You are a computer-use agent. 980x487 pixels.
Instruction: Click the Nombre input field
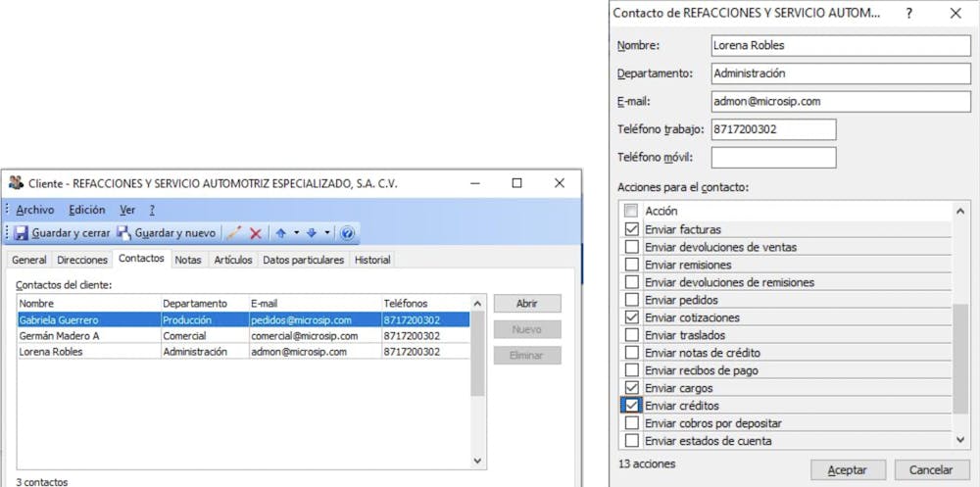click(x=841, y=46)
